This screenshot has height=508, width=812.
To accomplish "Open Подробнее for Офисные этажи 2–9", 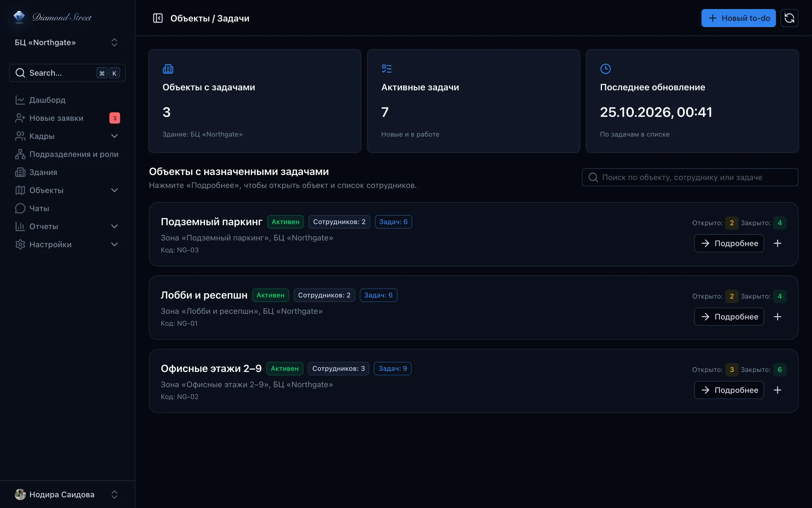I will point(729,390).
